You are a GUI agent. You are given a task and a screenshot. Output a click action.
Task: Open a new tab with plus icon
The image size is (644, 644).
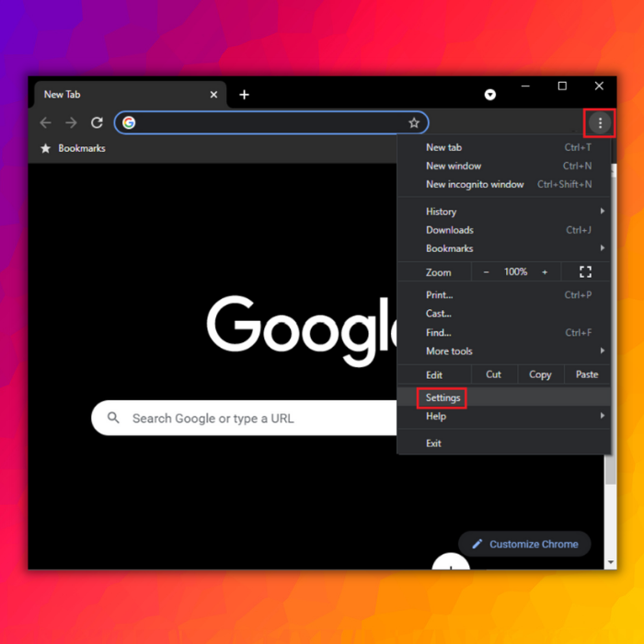(x=244, y=95)
